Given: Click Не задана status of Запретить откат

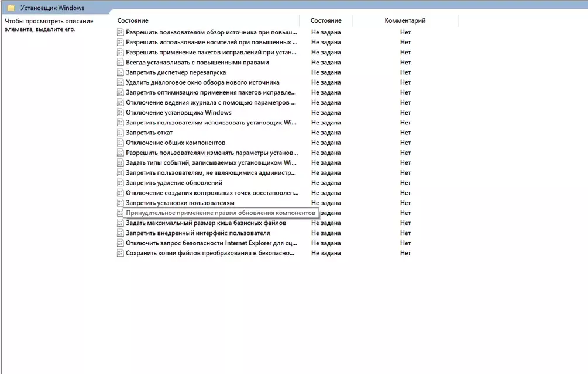Looking at the screenshot, I should [326, 133].
